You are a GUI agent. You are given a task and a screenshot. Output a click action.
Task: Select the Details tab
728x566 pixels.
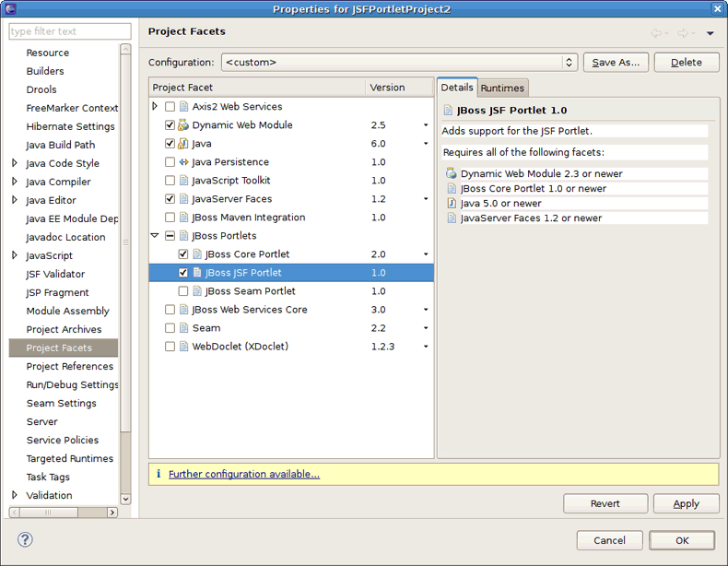[457, 88]
